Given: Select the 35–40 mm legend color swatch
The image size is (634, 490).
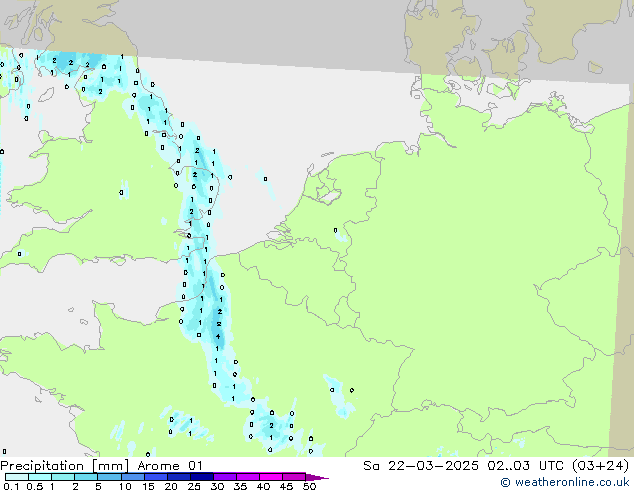Looking at the screenshot, I should [x=247, y=477].
